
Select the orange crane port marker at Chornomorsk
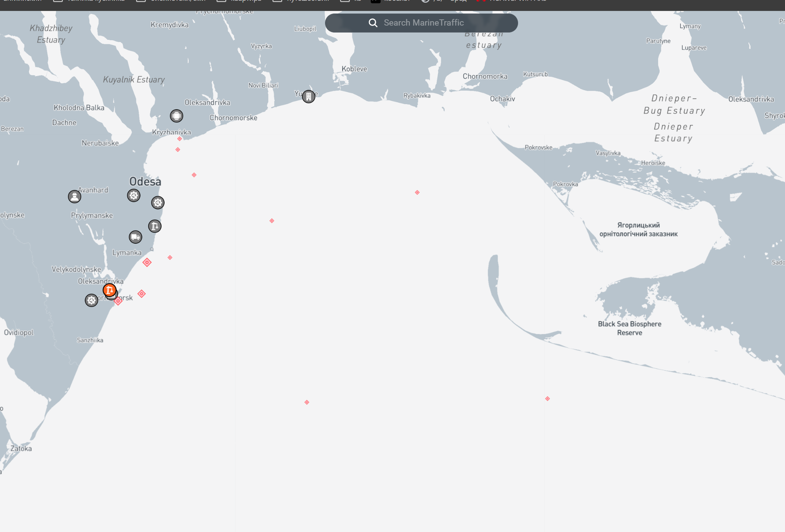109,290
